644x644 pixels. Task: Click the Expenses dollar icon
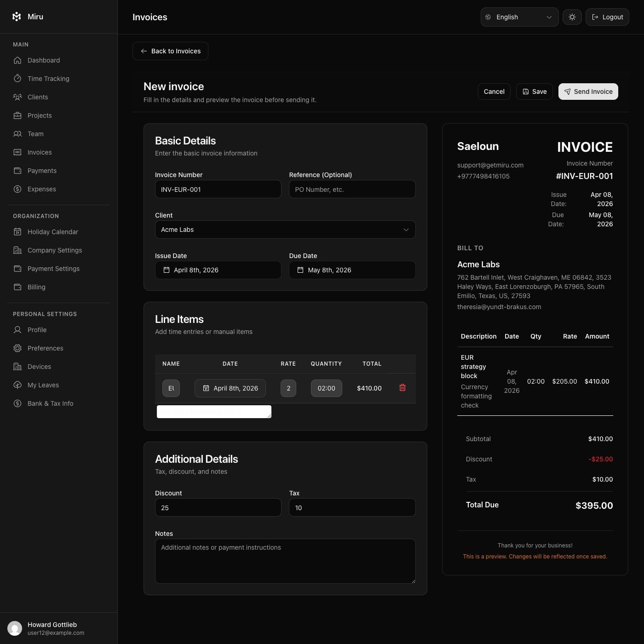pos(17,189)
